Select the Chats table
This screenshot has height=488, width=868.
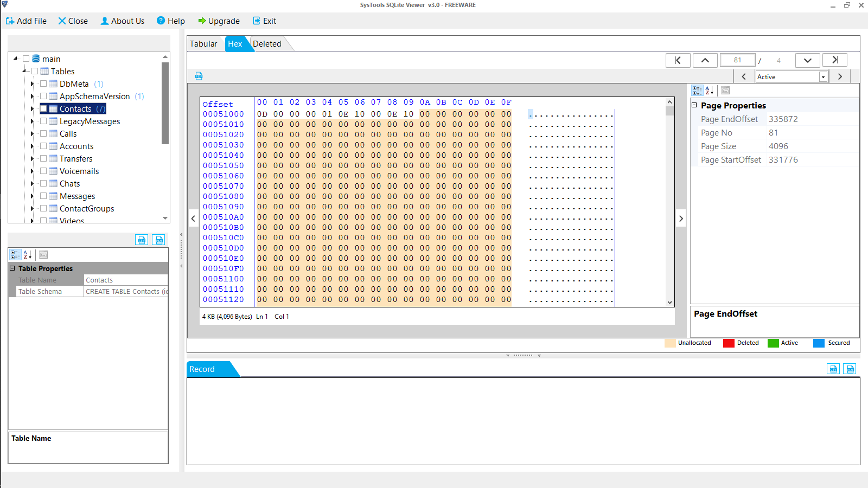[69, 184]
